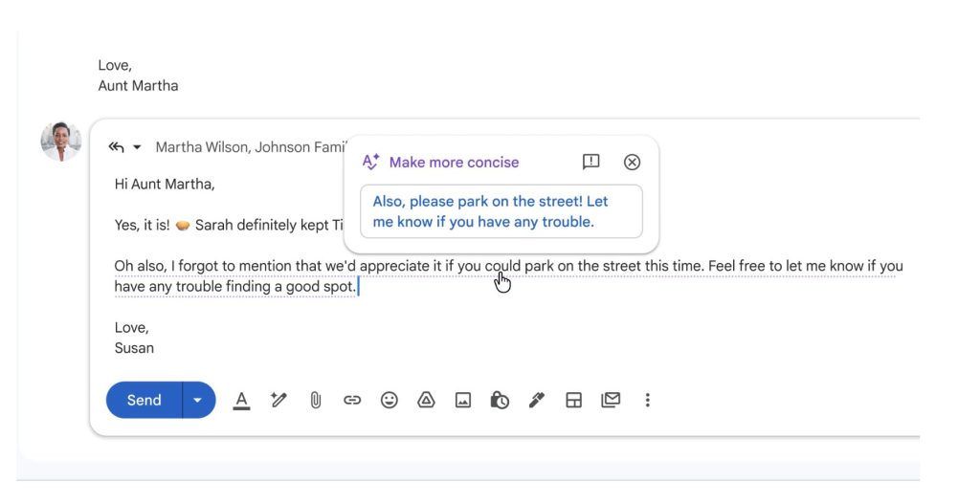Click the Help me write pencil icon

click(278, 400)
